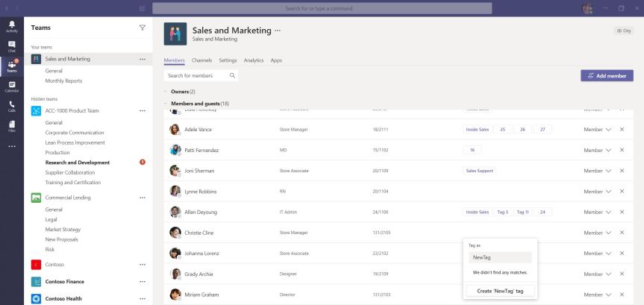Expand role dropdown for Patti Fernandez
The height and width of the screenshot is (305, 644).
[x=608, y=150]
